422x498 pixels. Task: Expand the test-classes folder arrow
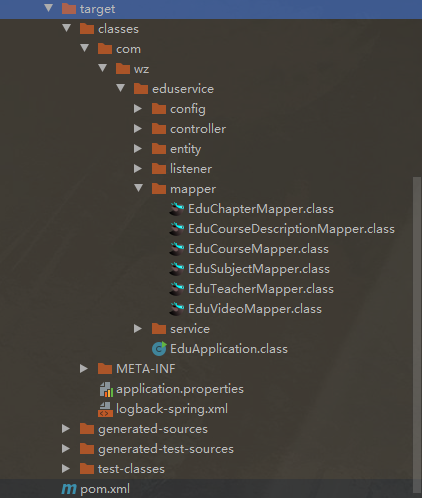click(x=66, y=468)
